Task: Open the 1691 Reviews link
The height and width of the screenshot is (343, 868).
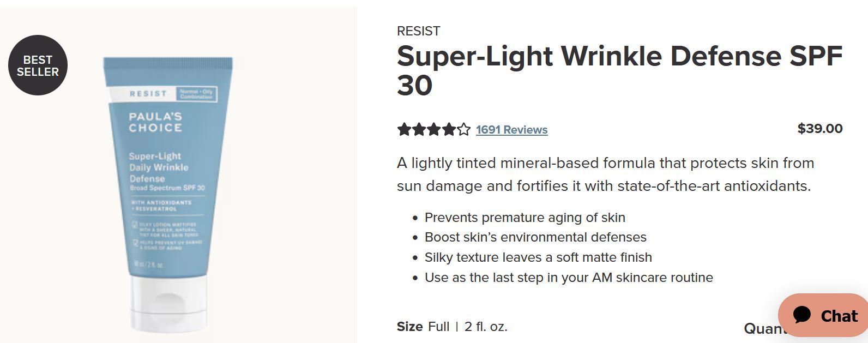Action: [511, 130]
